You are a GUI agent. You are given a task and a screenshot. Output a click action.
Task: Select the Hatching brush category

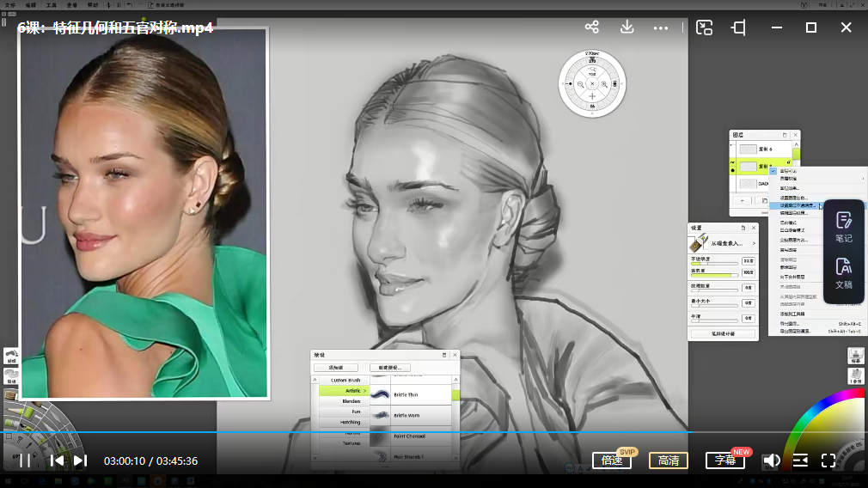point(345,422)
